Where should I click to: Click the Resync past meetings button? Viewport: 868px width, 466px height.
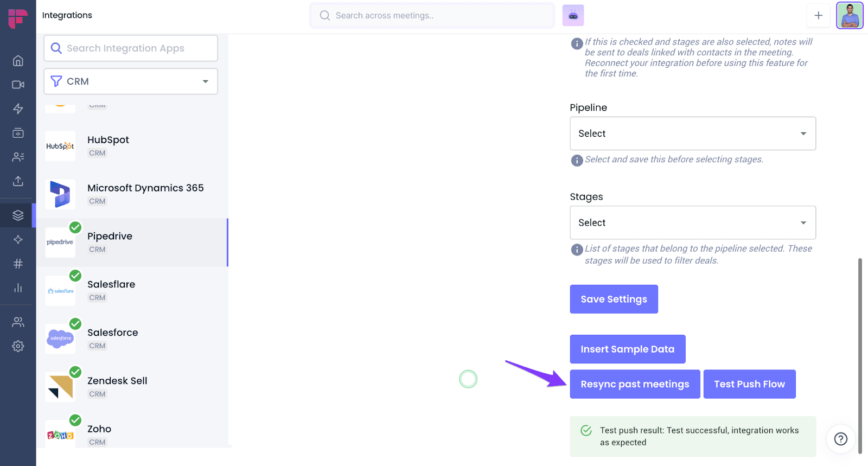[634, 384]
